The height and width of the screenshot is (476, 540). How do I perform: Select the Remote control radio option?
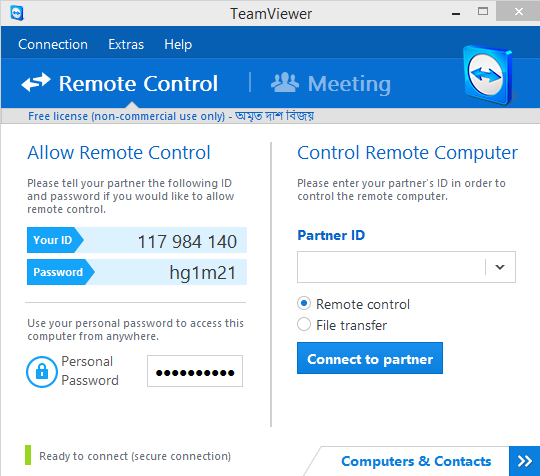click(x=304, y=304)
